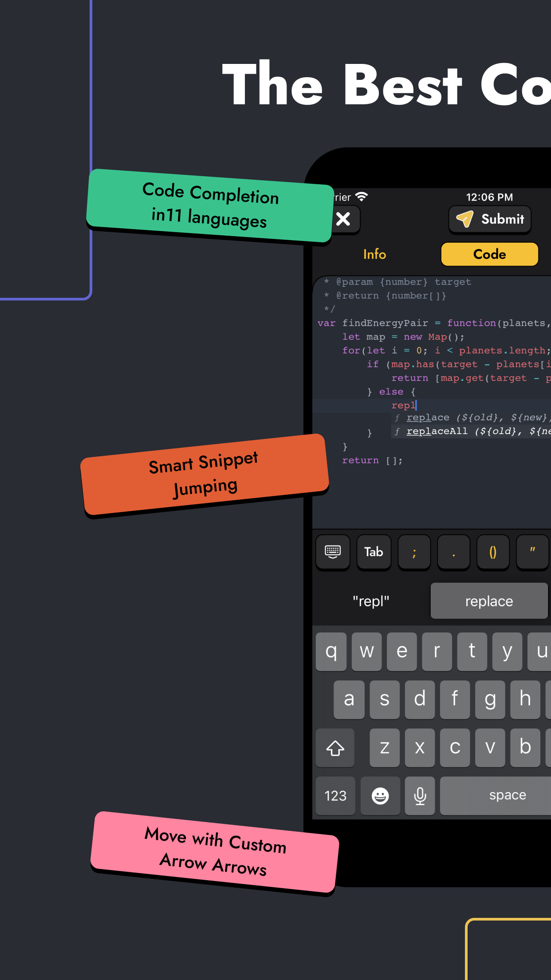Accept the replace keyboard suggestion
The width and height of the screenshot is (551, 980).
[x=489, y=601]
